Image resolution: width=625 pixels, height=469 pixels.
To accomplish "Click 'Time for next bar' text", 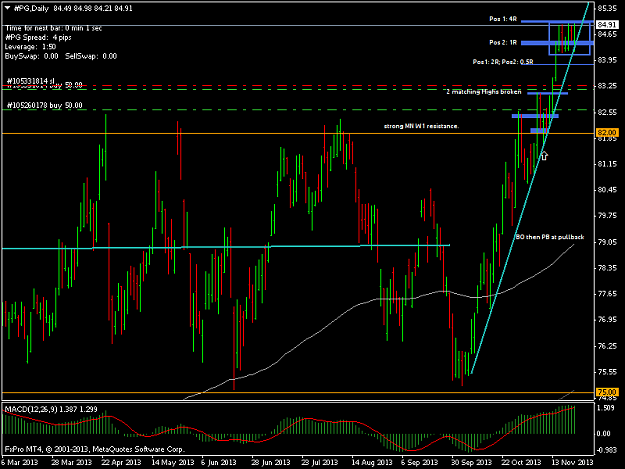I will click(54, 28).
